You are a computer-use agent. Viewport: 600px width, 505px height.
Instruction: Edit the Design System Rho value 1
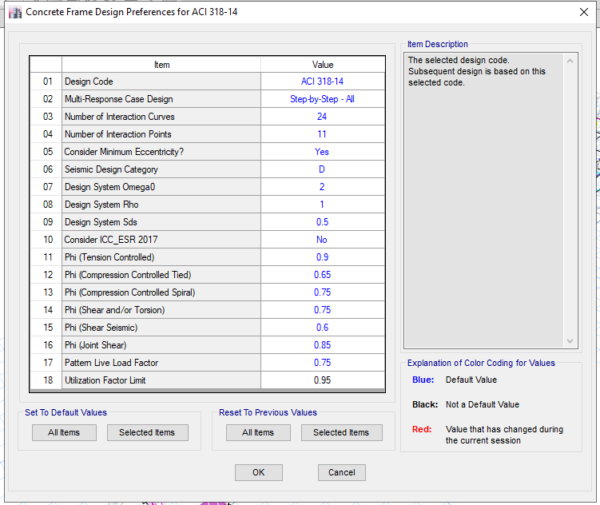pos(323,205)
